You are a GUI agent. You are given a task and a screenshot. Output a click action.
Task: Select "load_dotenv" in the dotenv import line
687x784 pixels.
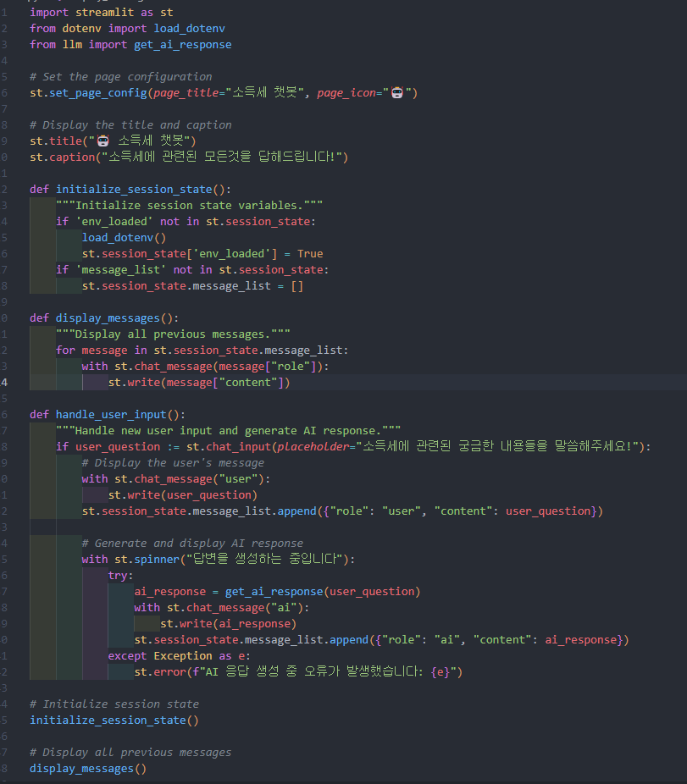click(x=189, y=28)
